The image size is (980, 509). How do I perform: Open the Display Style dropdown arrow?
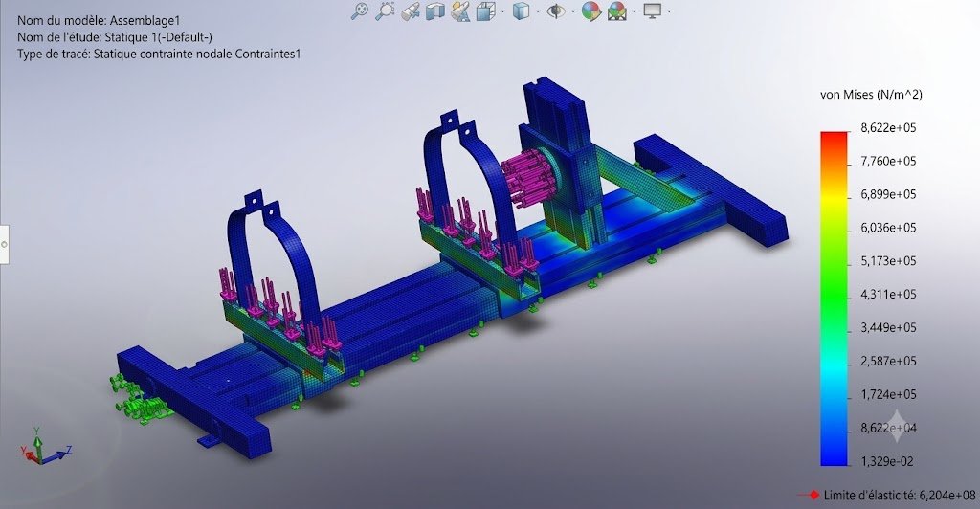click(538, 11)
